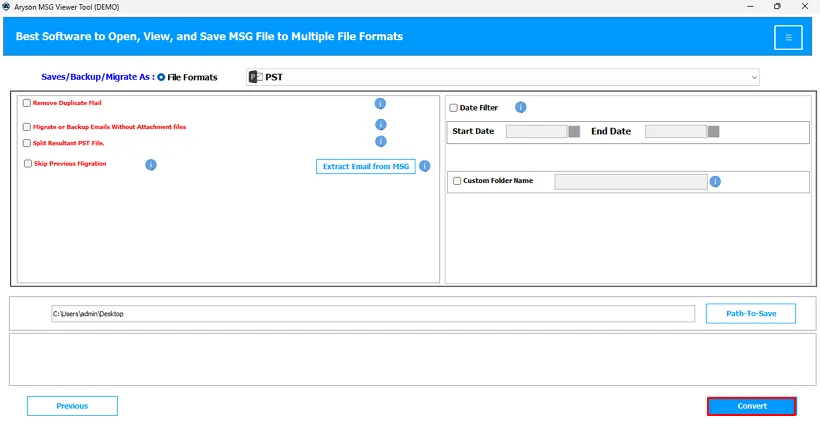Image resolution: width=820 pixels, height=432 pixels.
Task: Click info icon beside Custom Folder Name field
Action: [x=715, y=181]
